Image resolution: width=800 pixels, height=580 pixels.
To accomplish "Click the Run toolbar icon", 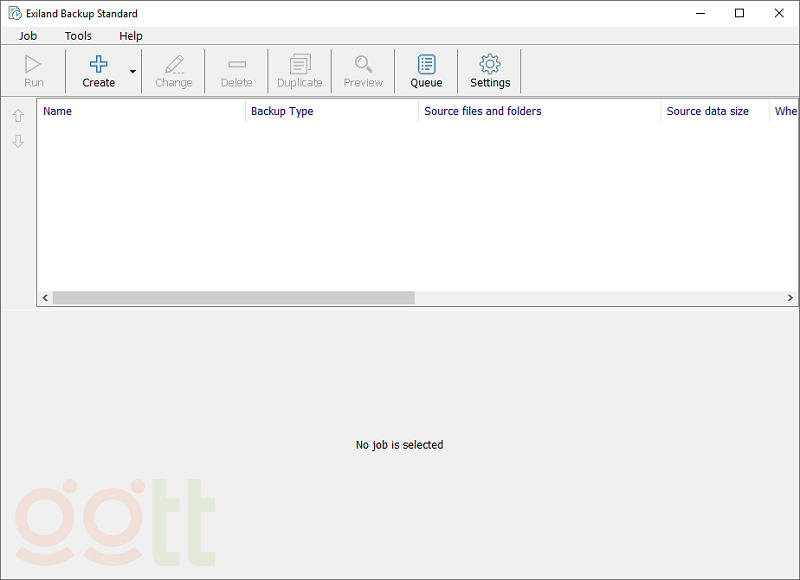I will point(33,65).
